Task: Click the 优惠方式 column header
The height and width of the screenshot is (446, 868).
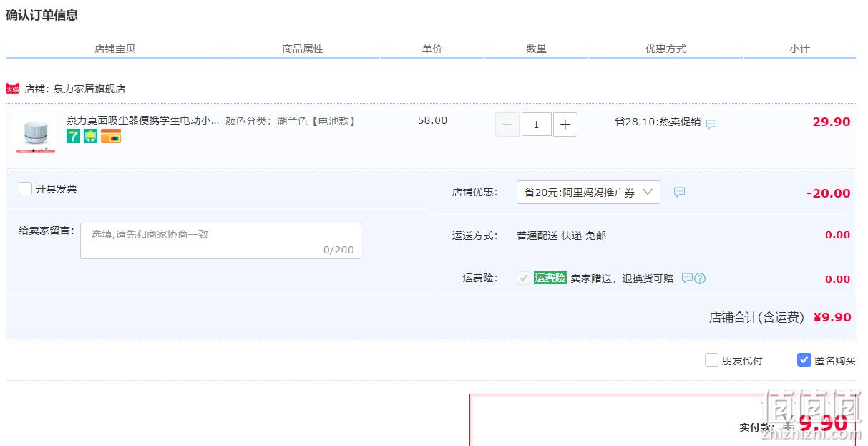Action: click(665, 49)
